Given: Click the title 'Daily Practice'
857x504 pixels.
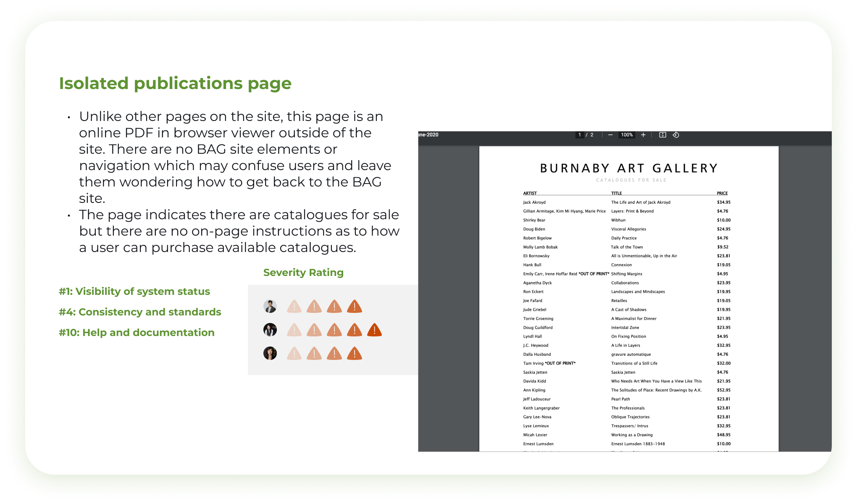Looking at the screenshot, I should pyautogui.click(x=624, y=238).
